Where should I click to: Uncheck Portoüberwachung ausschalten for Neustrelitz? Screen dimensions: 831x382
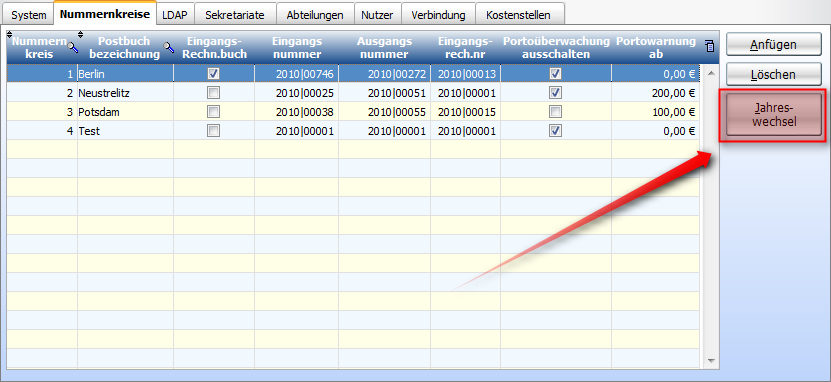555,93
